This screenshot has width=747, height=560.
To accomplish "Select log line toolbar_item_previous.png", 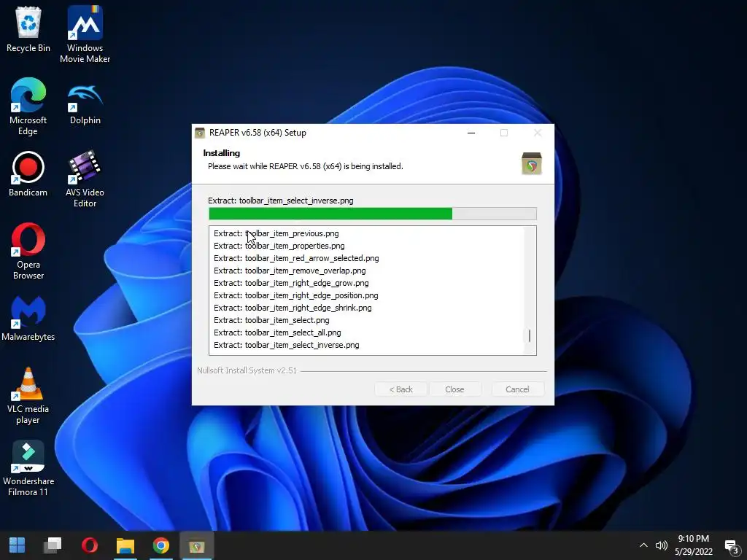I will [276, 233].
